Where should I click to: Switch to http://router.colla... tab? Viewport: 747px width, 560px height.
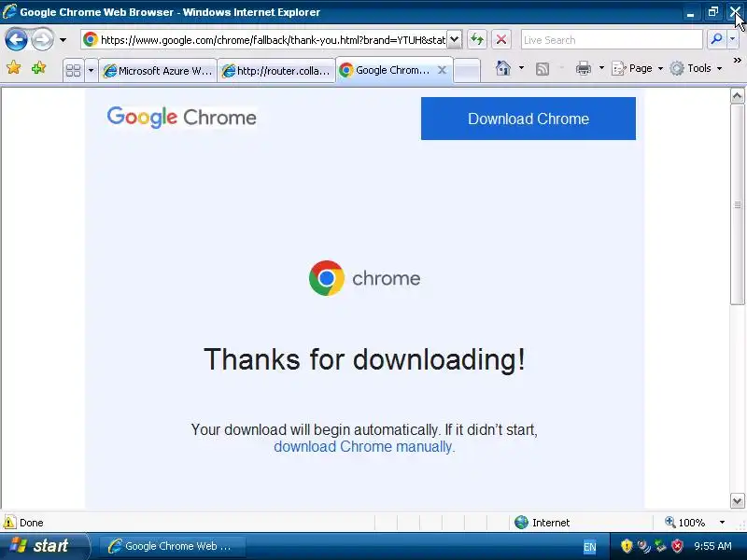coord(276,71)
